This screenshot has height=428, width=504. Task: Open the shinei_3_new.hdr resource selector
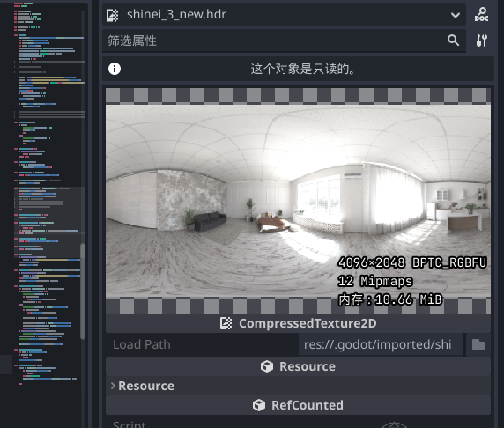pyautogui.click(x=284, y=14)
